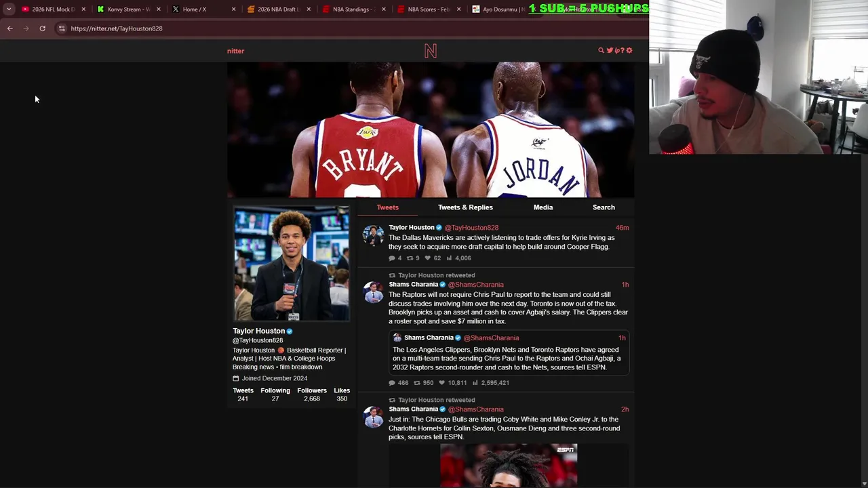
Task: Open the Nitter search icon in header
Action: (x=601, y=50)
